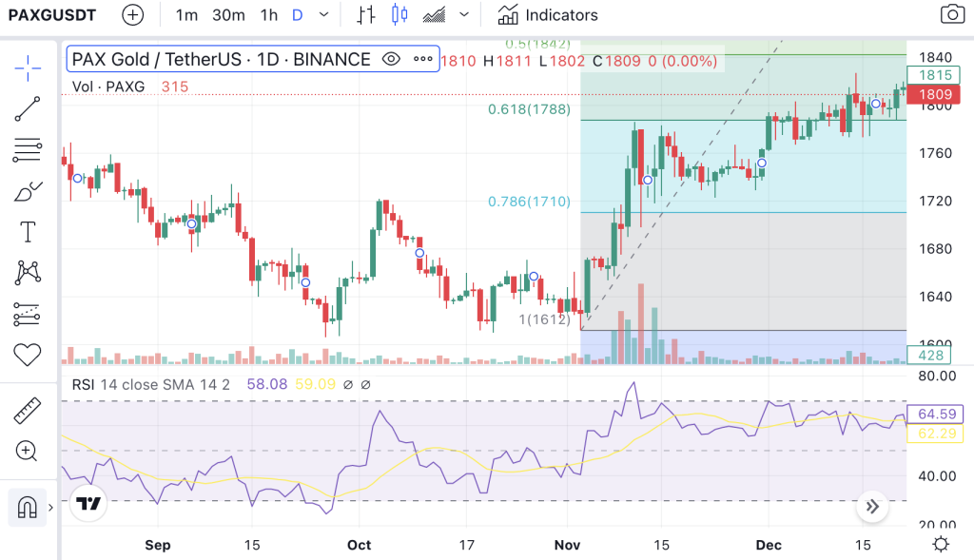Click the Dec date on time axis
The height and width of the screenshot is (560, 974).
click(x=769, y=545)
